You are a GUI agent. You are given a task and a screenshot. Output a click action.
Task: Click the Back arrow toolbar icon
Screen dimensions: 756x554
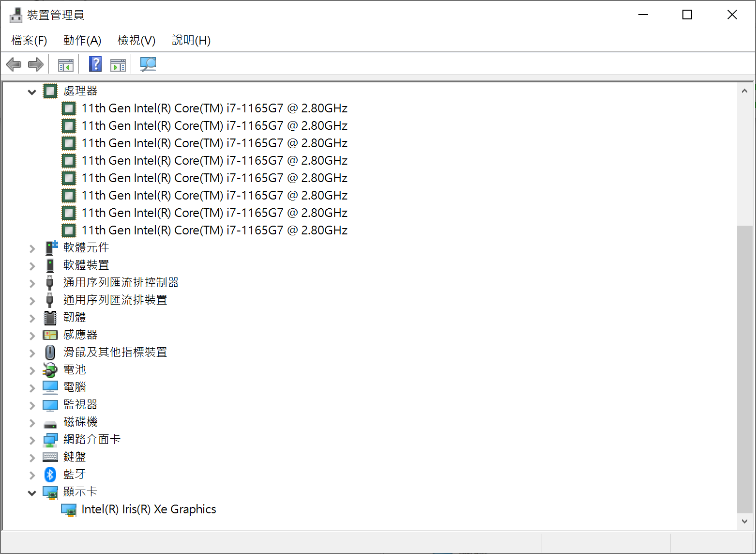(x=14, y=64)
